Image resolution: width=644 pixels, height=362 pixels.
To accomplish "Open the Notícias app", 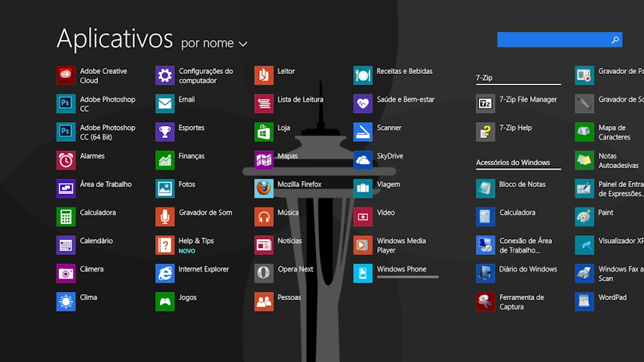I will (264, 245).
